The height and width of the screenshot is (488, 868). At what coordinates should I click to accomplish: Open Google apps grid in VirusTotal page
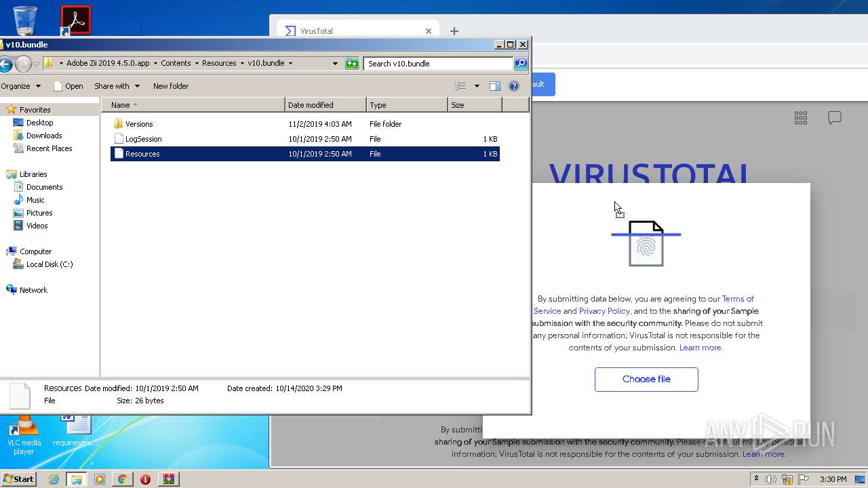801,118
